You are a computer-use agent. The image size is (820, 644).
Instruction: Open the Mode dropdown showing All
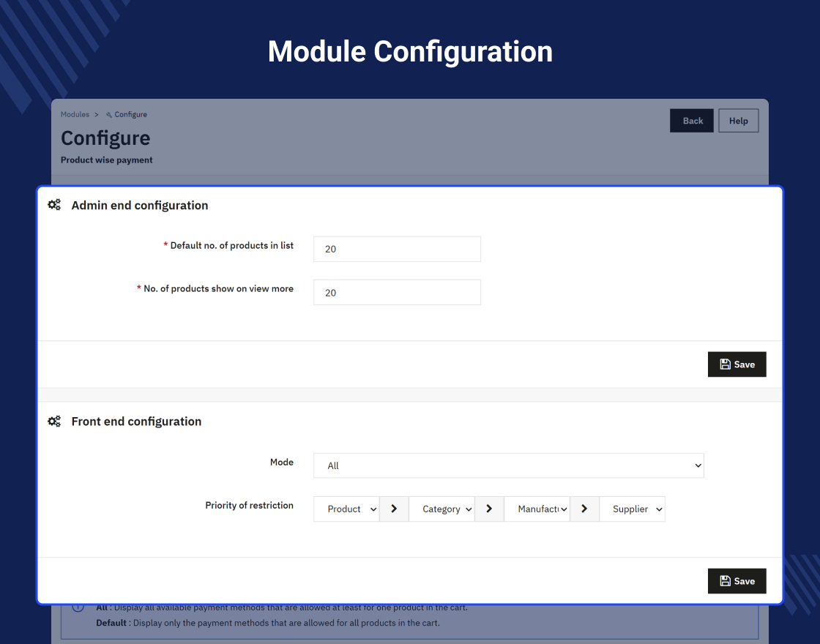click(x=508, y=465)
